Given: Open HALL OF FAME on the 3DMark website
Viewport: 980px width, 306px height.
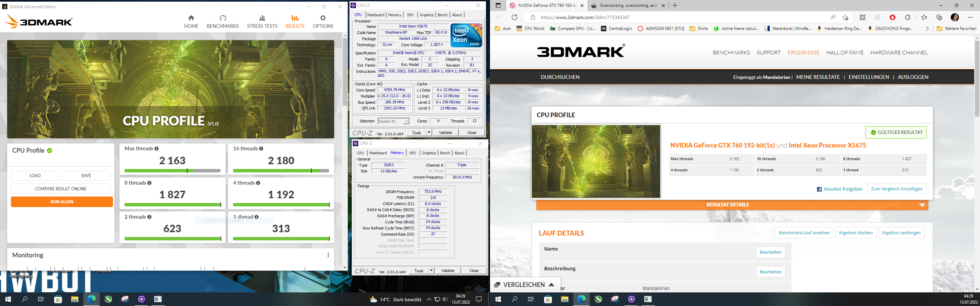Looking at the screenshot, I should [845, 52].
